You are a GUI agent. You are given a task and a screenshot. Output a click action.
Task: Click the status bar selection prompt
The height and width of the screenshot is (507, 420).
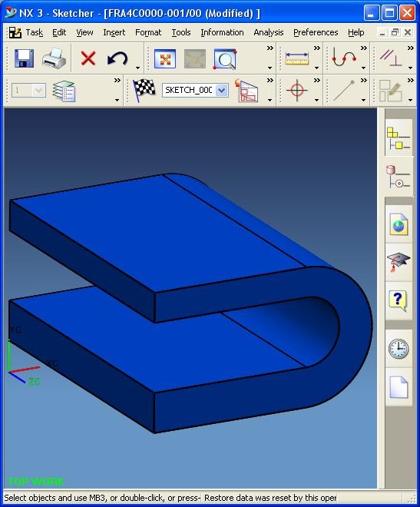pyautogui.click(x=102, y=497)
